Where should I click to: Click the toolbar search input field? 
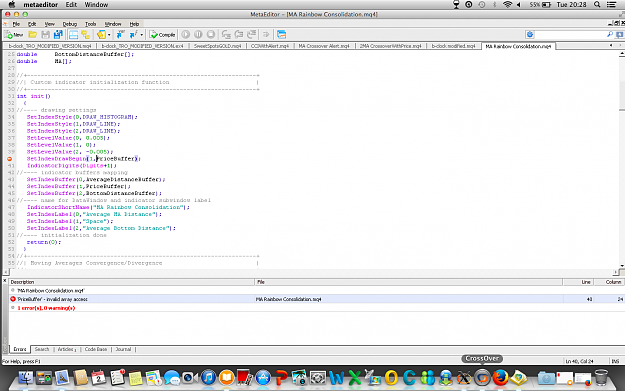pyautogui.click(x=570, y=35)
